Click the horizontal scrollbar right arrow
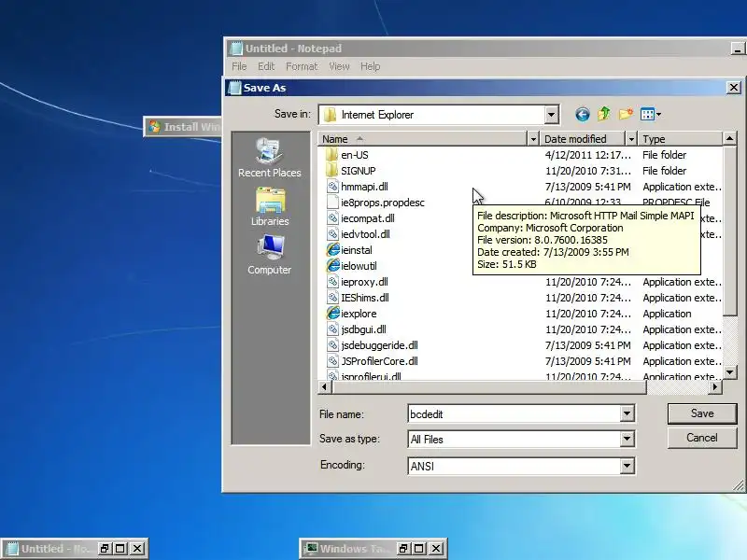This screenshot has height=560, width=747. pos(714,387)
